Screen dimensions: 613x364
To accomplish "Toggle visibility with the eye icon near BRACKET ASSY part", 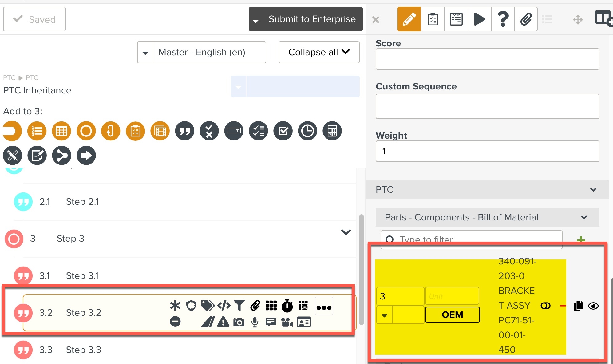I will point(593,306).
